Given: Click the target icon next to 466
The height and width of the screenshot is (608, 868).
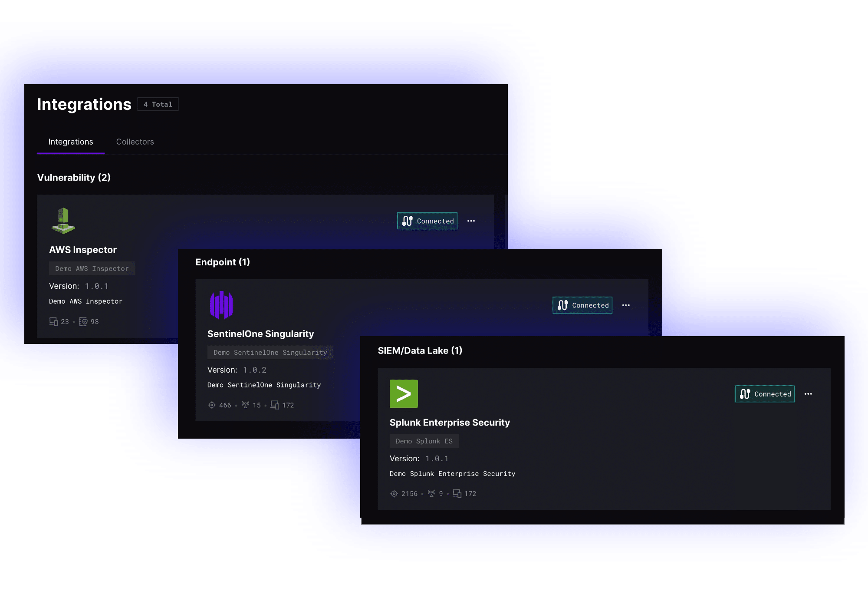Looking at the screenshot, I should 212,405.
